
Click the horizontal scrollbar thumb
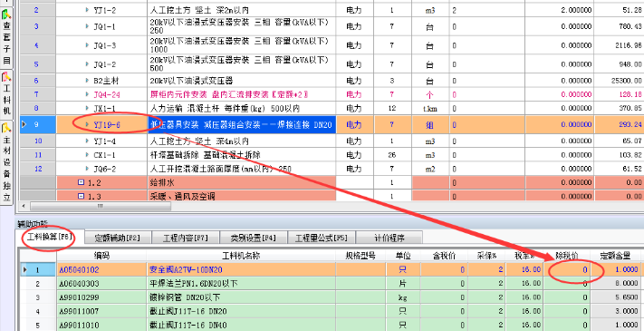click(x=101, y=207)
